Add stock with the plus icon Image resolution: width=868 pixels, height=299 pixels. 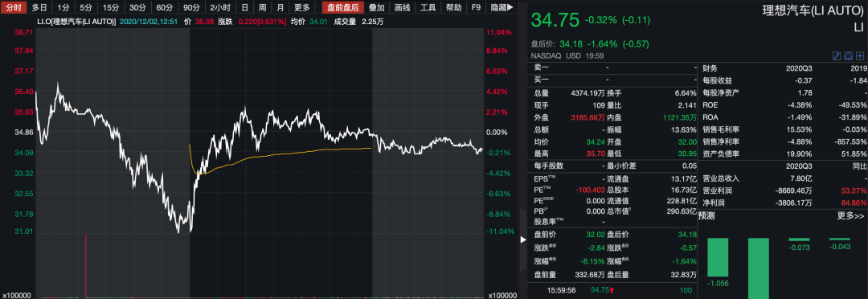[860, 56]
